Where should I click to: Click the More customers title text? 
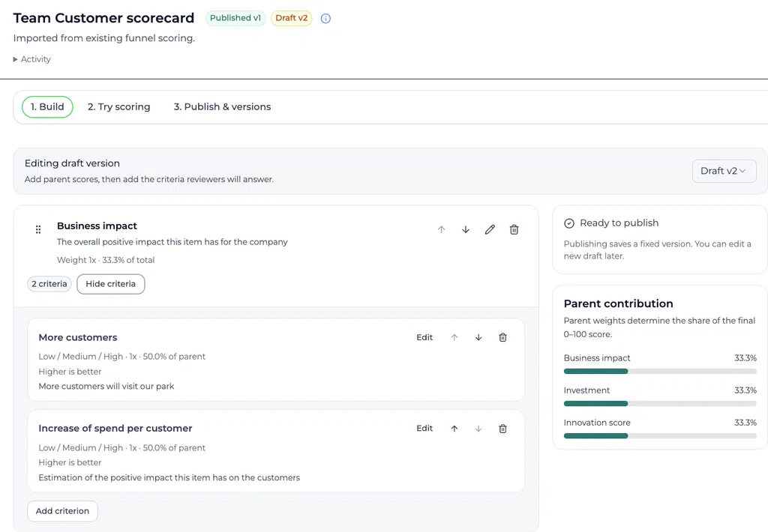(78, 337)
